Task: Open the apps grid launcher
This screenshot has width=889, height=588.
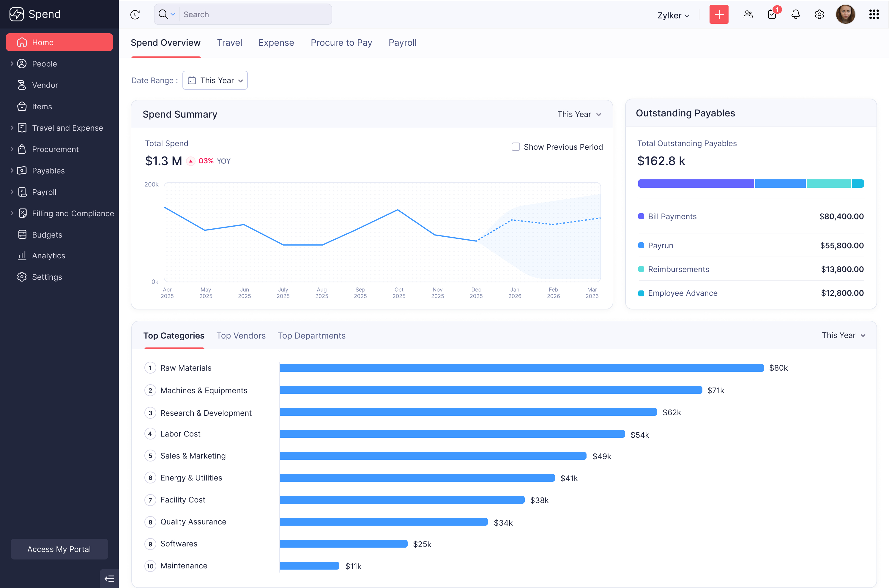Action: (874, 15)
